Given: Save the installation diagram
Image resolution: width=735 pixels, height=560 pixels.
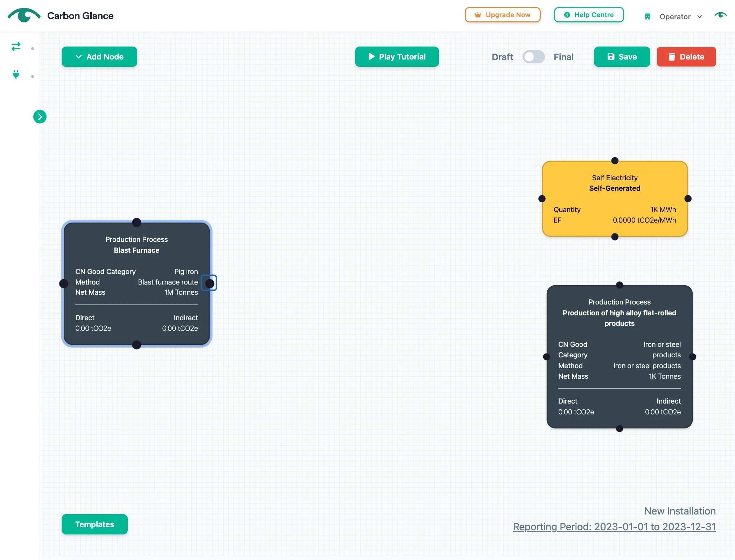Looking at the screenshot, I should pos(622,57).
